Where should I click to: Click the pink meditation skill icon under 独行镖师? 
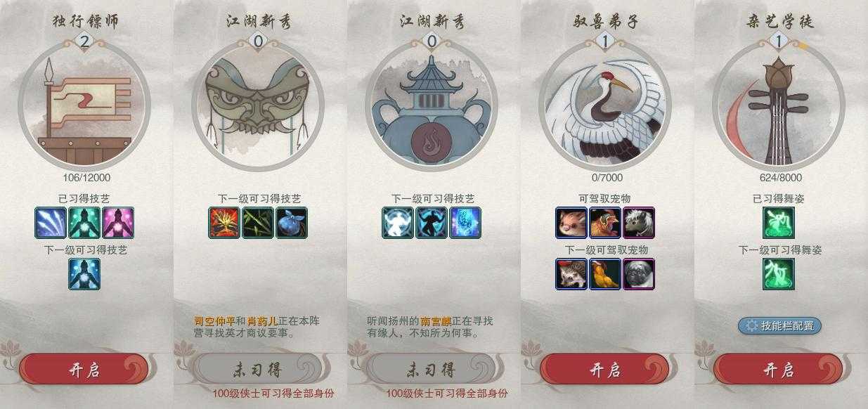pos(118,223)
